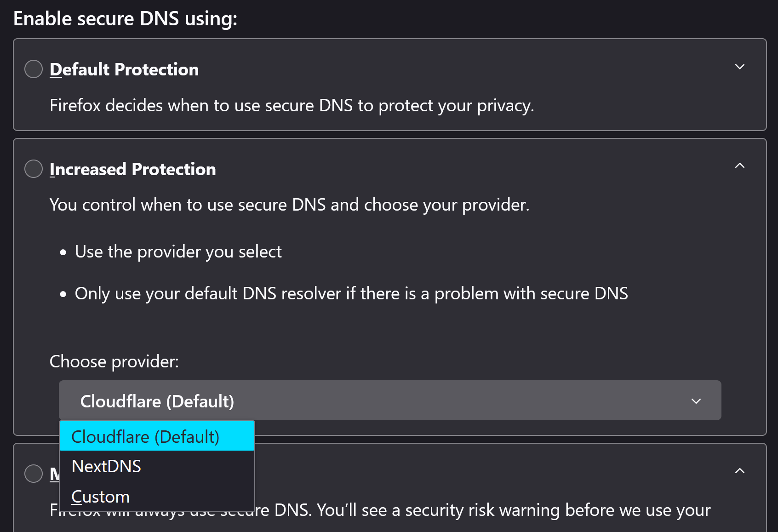
Task: Click the "Only use your default DNS resolver" bullet
Action: pos(351,294)
